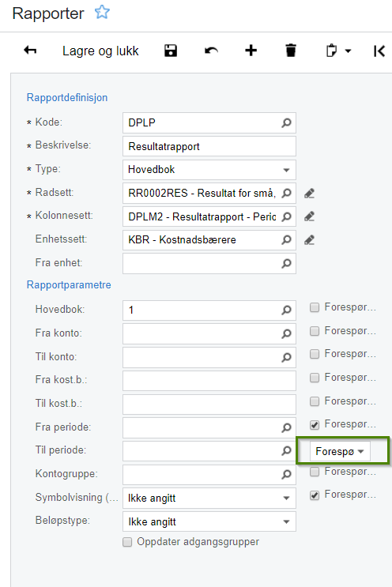Enable Forespør checkbox for Hovedbok
Viewport: 392px width, 587px height.
pos(315,307)
